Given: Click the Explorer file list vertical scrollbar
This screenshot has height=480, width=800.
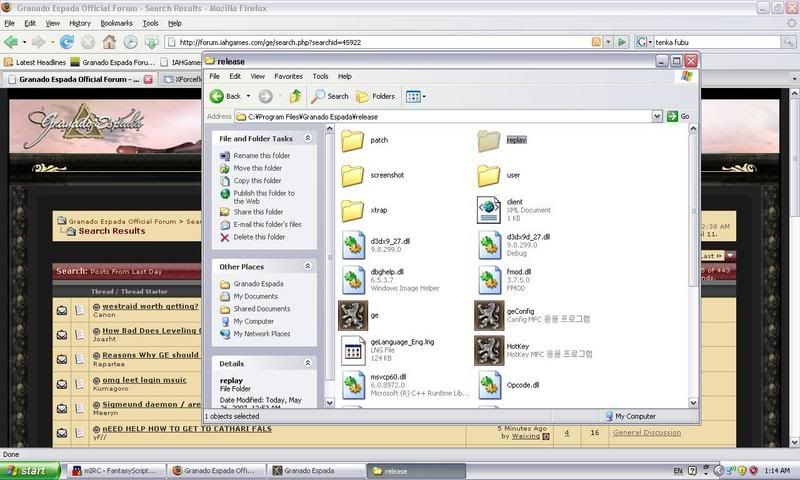Looking at the screenshot, I should coord(693,265).
